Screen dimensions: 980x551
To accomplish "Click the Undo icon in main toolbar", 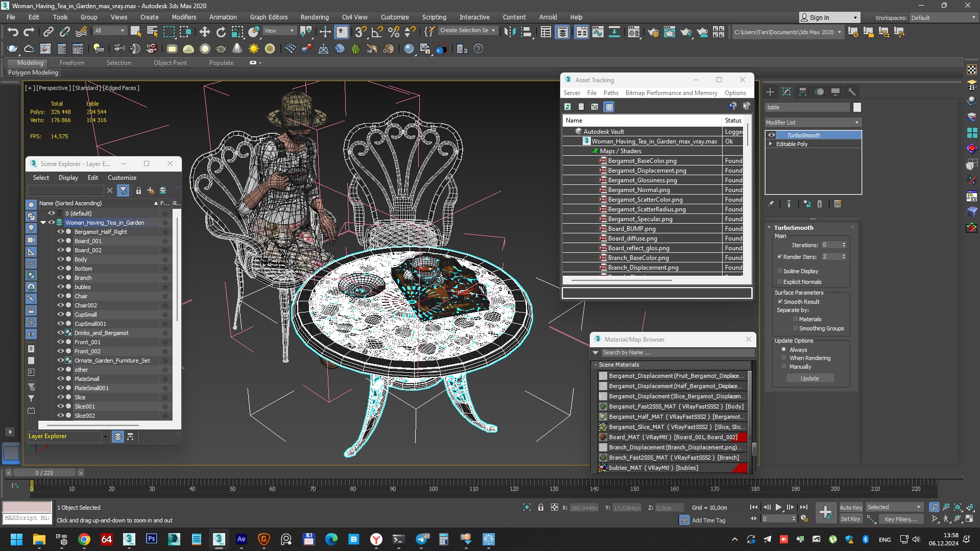I will coord(13,32).
